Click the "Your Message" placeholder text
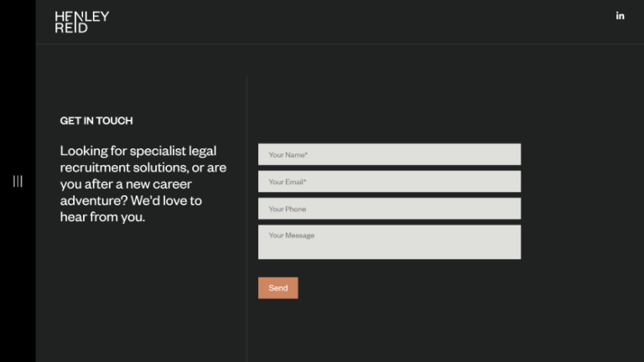644x362 pixels. (292, 235)
